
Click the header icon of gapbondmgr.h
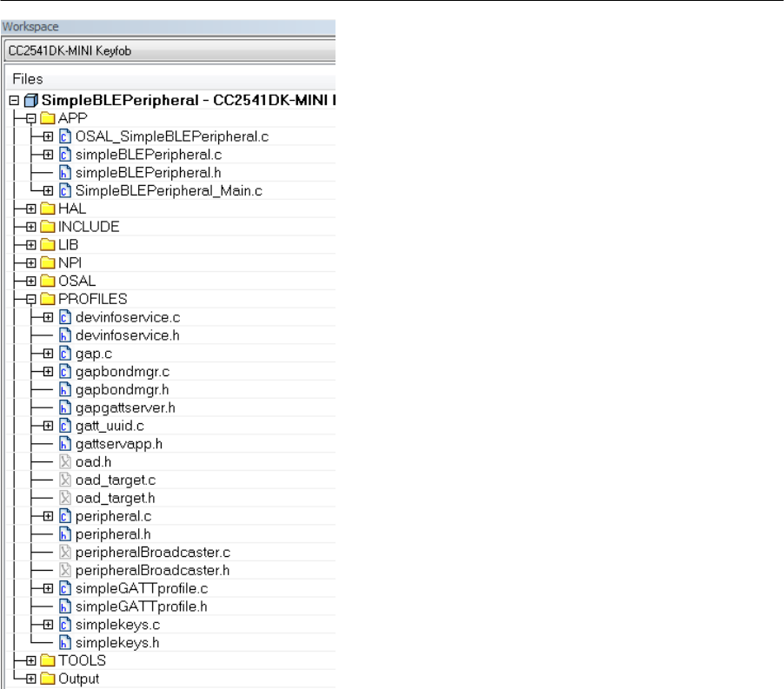tap(65, 389)
